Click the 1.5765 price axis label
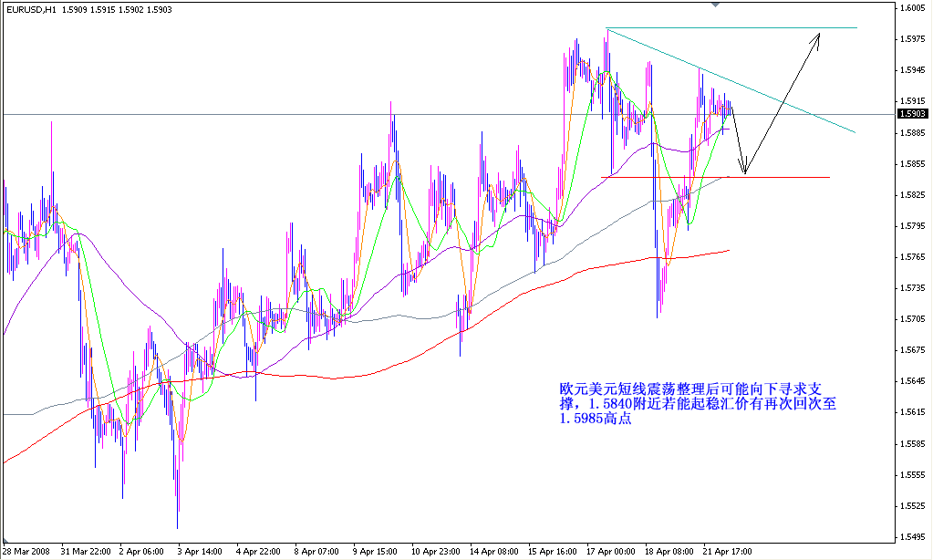Image resolution: width=933 pixels, height=560 pixels. pos(913,256)
